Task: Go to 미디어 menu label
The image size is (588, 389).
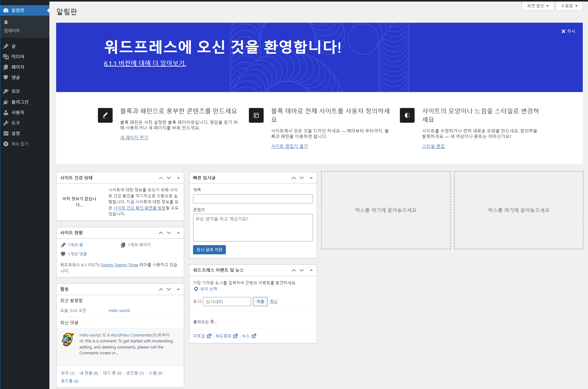Action: point(18,57)
